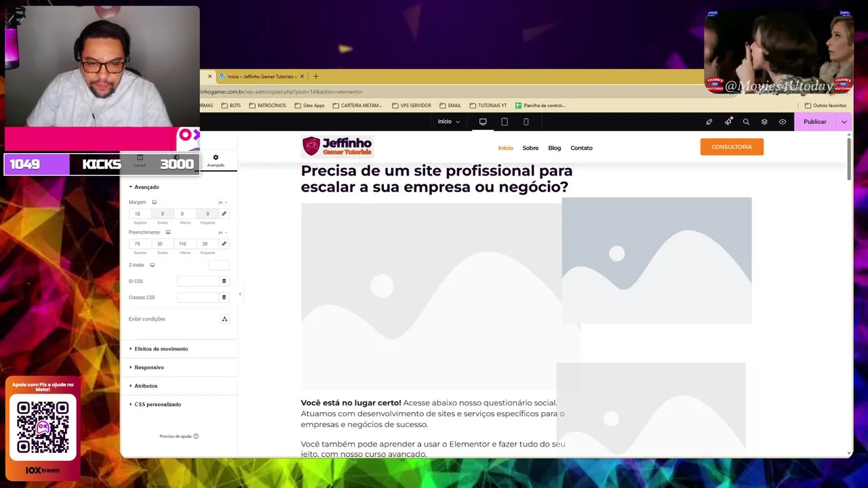The image size is (868, 488).
Task: Open Publicar options arrow dropdown
Action: coord(844,122)
